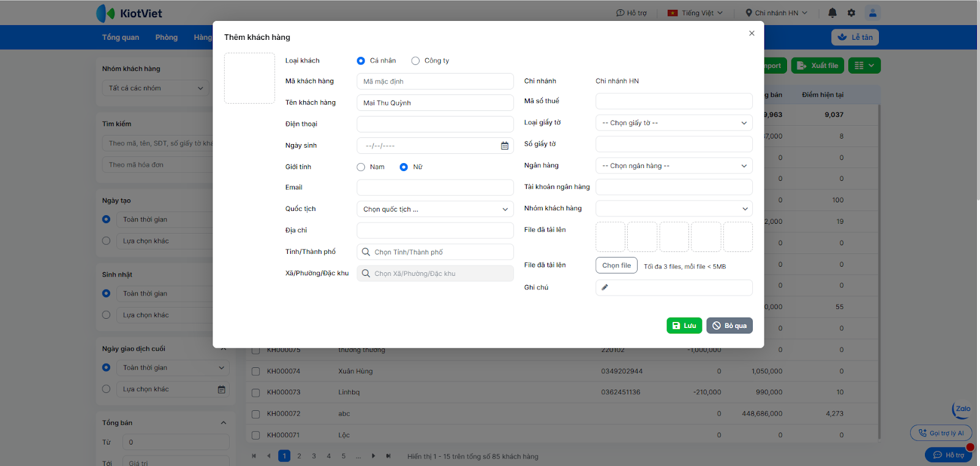Select Công ty customer type
The image size is (980, 466).
[415, 61]
